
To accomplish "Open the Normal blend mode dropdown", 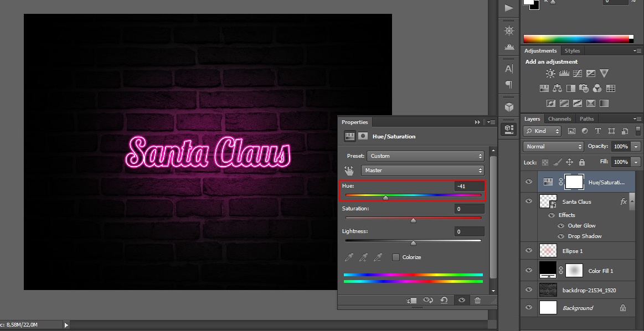I will (553, 147).
